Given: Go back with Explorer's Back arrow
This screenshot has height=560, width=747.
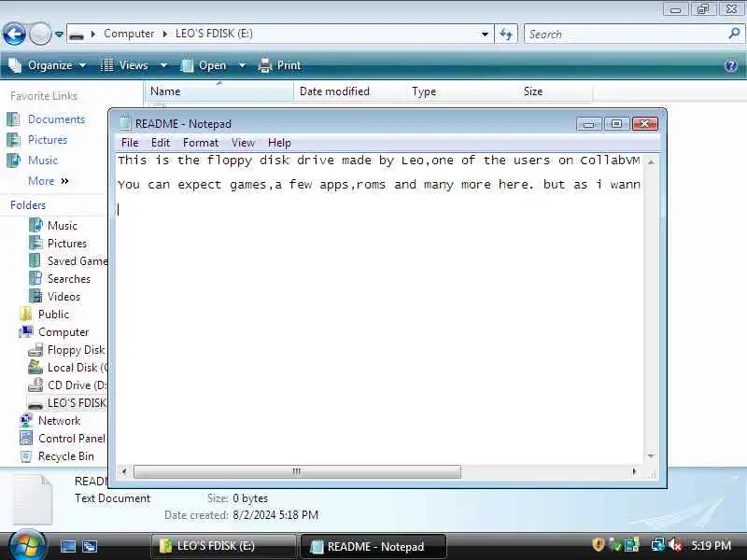Looking at the screenshot, I should click(14, 35).
